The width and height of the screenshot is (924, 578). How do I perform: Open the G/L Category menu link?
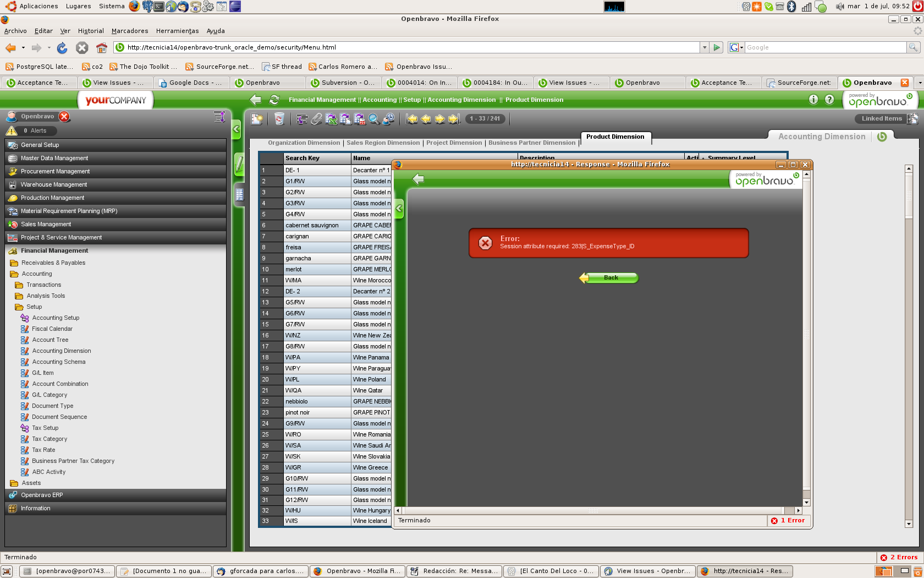[x=50, y=395]
